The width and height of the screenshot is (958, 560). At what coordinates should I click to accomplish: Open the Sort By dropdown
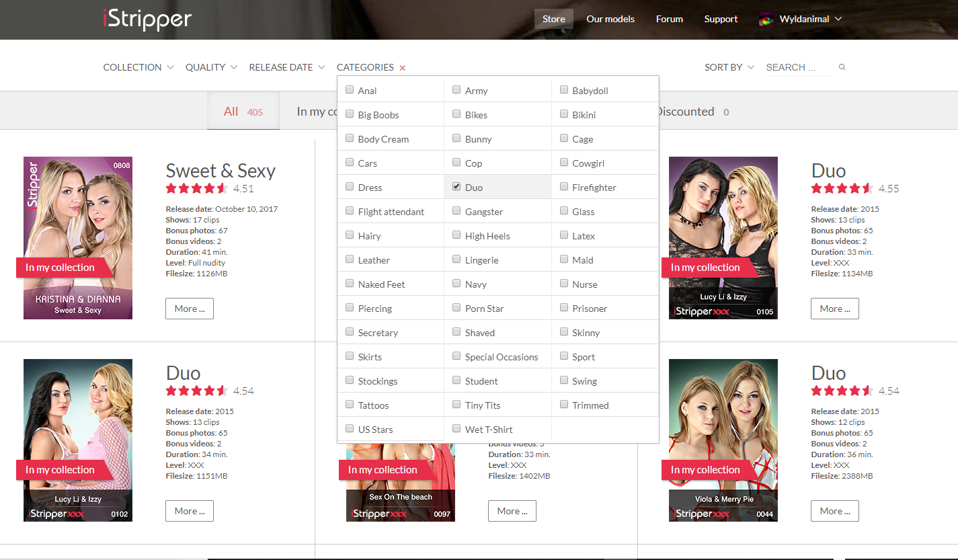pos(729,67)
